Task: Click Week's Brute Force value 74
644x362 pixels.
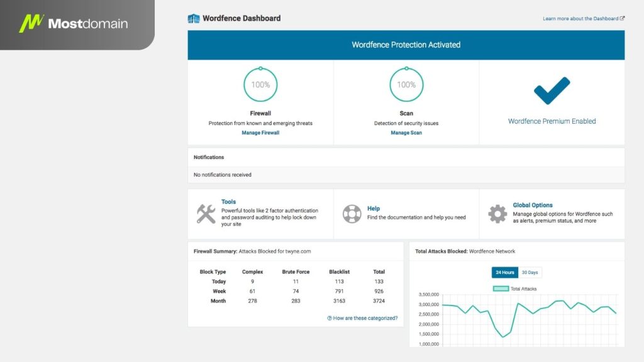Action: pos(296,292)
